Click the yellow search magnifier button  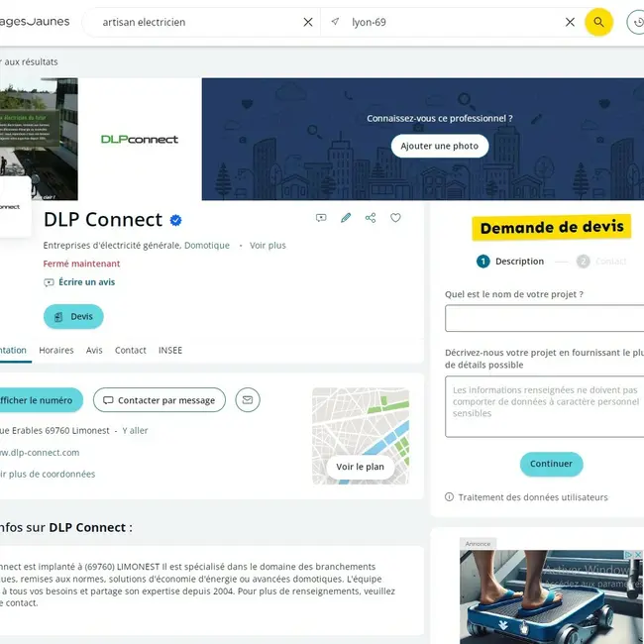[598, 22]
